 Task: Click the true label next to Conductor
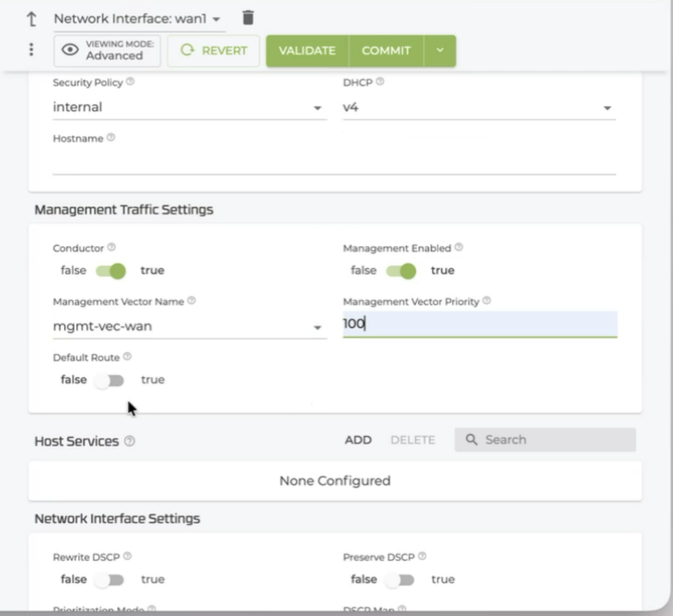pyautogui.click(x=153, y=271)
